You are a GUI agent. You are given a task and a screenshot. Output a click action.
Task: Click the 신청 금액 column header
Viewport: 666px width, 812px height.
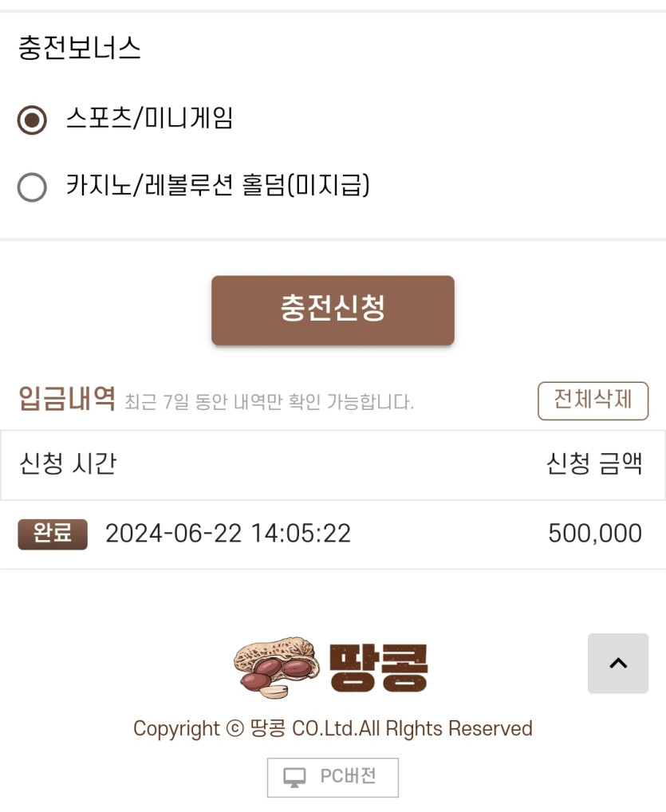[593, 463]
